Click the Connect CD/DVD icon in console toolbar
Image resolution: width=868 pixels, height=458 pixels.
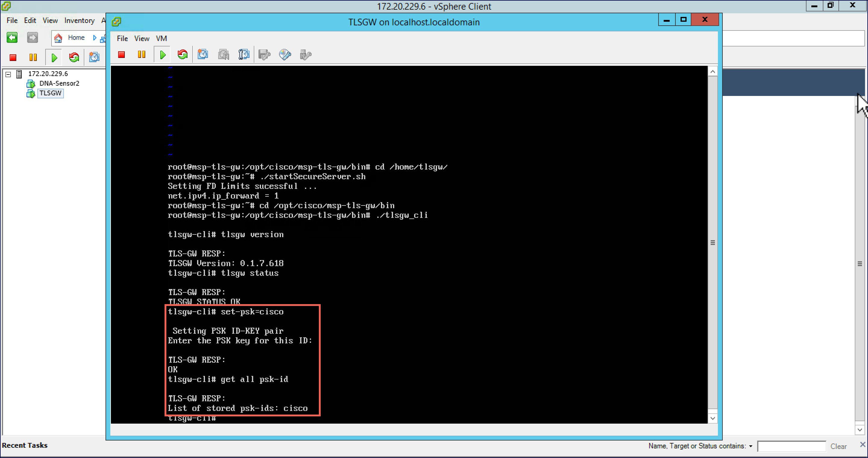tap(285, 55)
